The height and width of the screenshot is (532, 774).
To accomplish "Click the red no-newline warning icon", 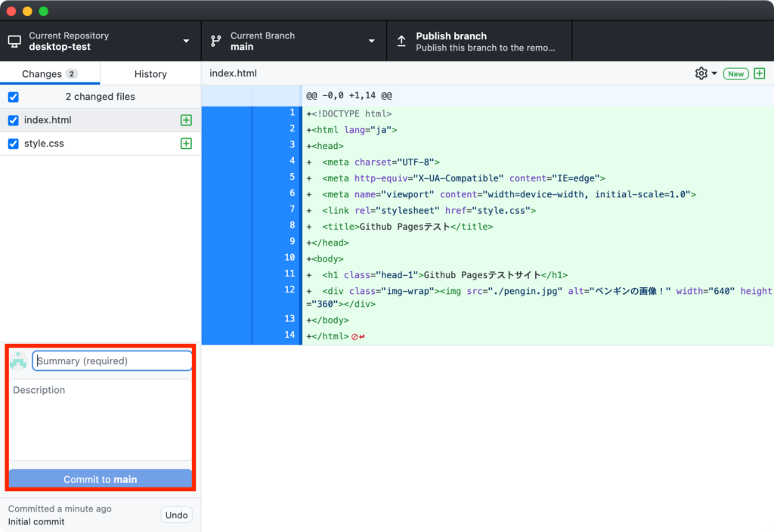I will (354, 336).
